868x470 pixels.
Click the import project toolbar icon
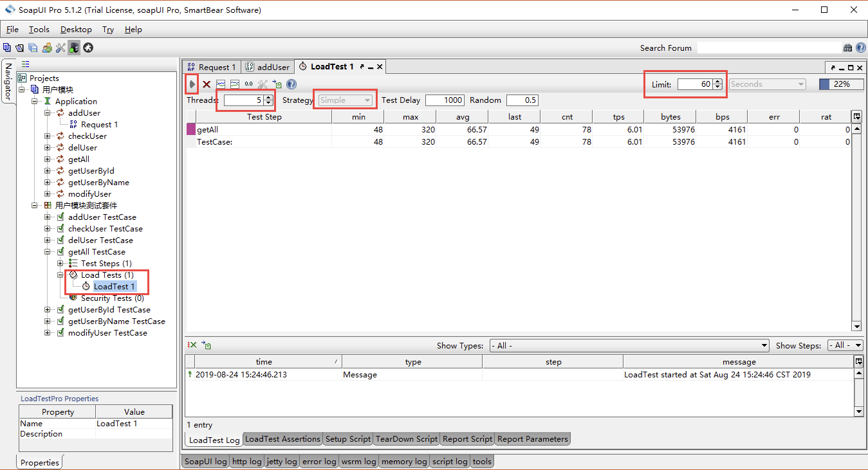click(19, 48)
